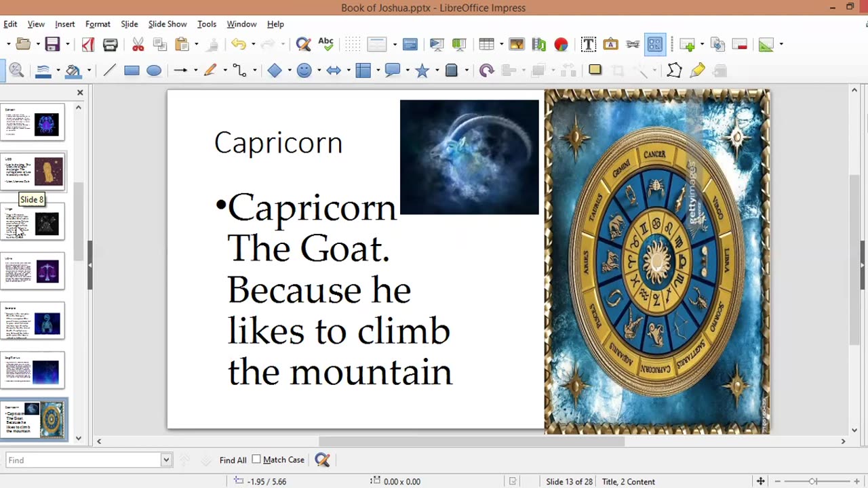Click the Cut scissors icon
This screenshot has height=488, width=868.
pos(138,44)
